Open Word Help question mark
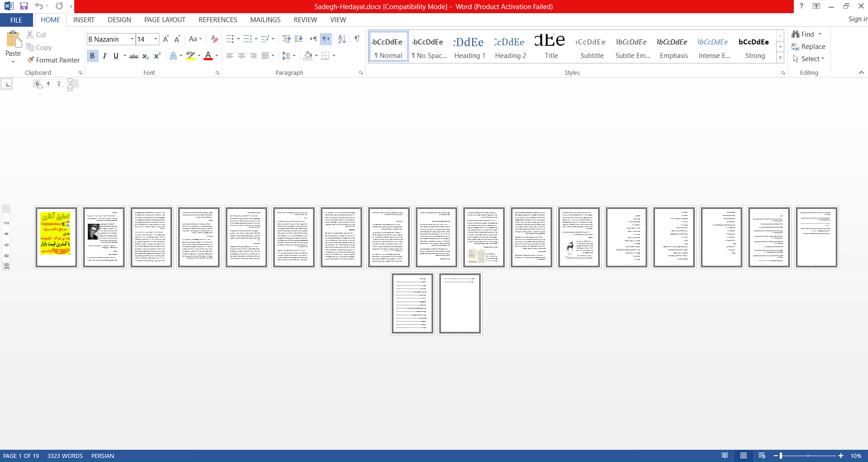This screenshot has height=462, width=868. pyautogui.click(x=801, y=6)
